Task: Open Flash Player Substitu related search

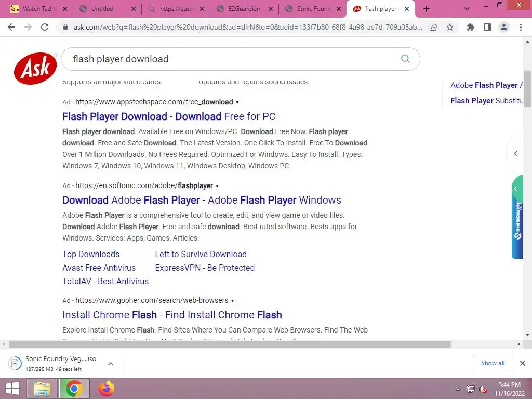Action: (x=487, y=101)
